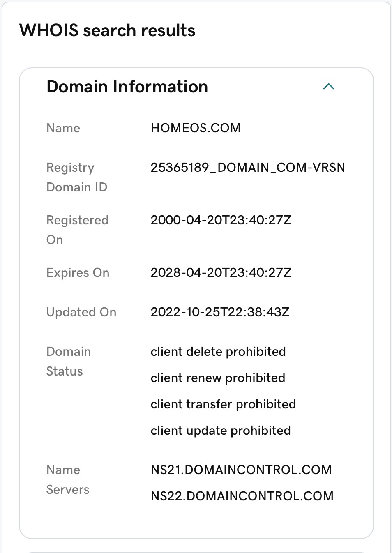Click the client update prohibited status
Viewport: 392px width, 553px height.
click(x=221, y=431)
